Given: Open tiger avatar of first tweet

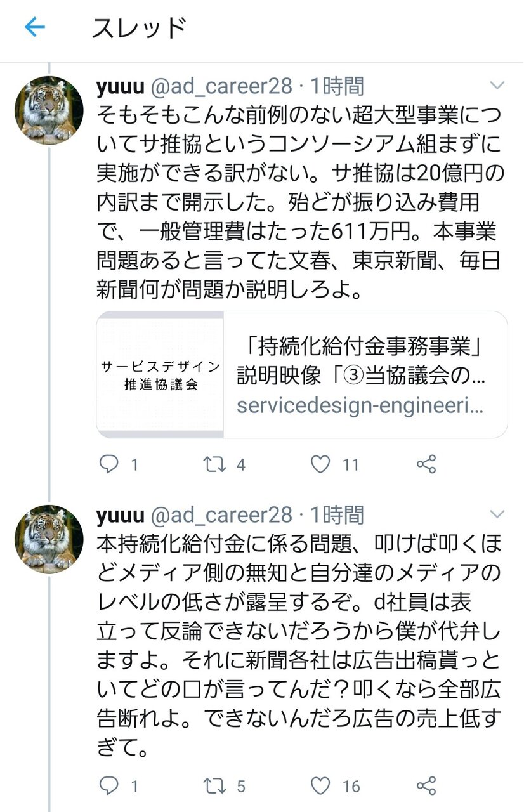Looking at the screenshot, I should coord(49,111).
